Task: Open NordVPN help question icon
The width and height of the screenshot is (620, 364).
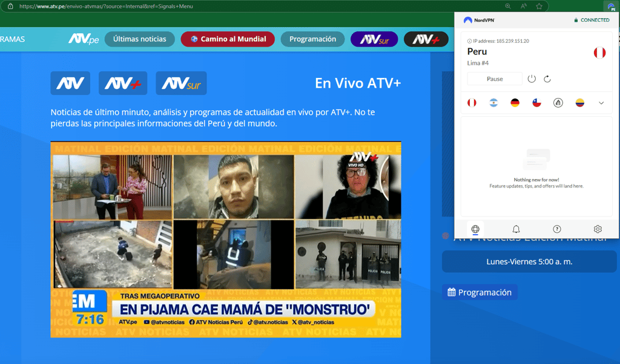Action: tap(557, 229)
